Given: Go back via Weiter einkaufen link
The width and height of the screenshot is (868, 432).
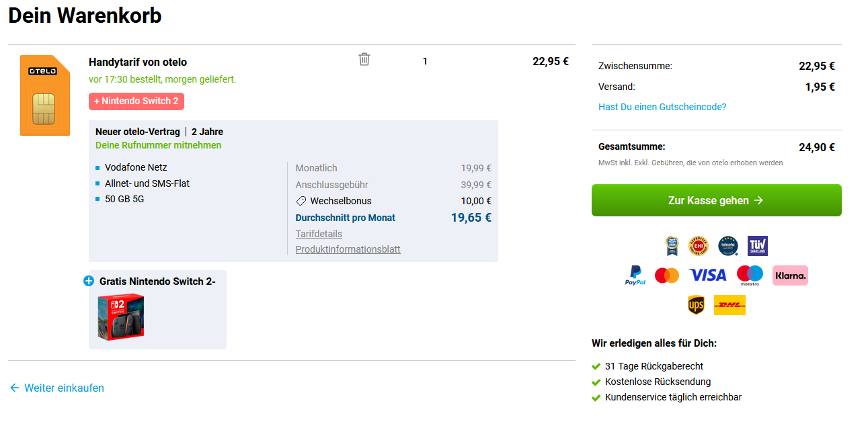Looking at the screenshot, I should click(56, 388).
